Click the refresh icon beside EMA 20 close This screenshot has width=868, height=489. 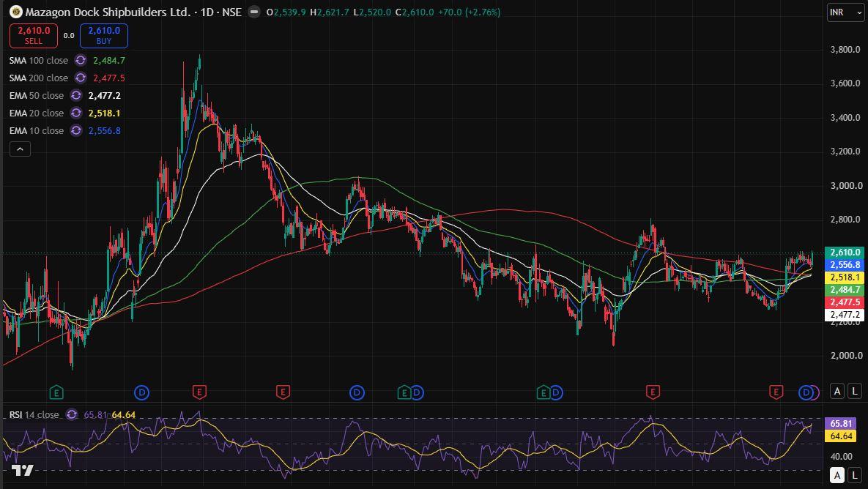pyautogui.click(x=76, y=113)
